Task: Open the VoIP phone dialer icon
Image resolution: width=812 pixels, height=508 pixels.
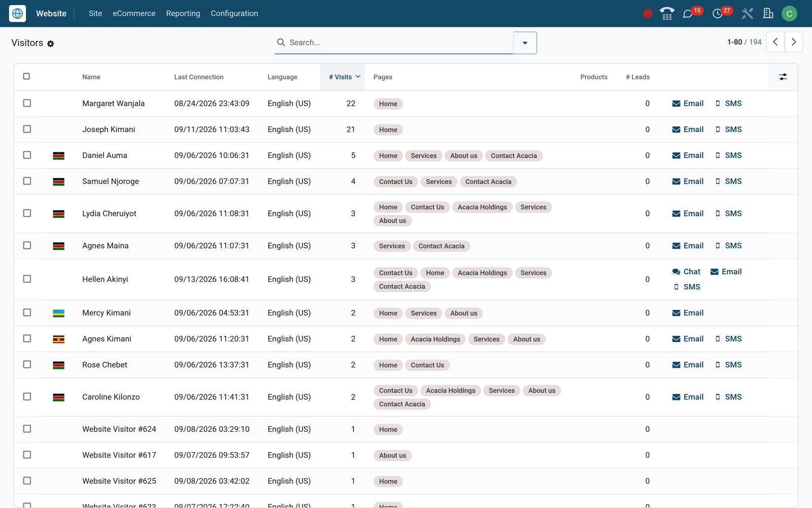Action: pos(667,14)
